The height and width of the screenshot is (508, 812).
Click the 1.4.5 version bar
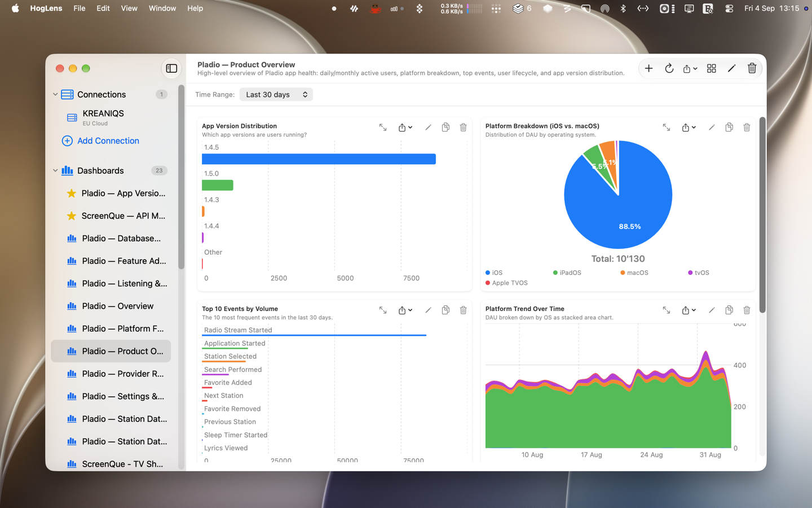pyautogui.click(x=319, y=159)
